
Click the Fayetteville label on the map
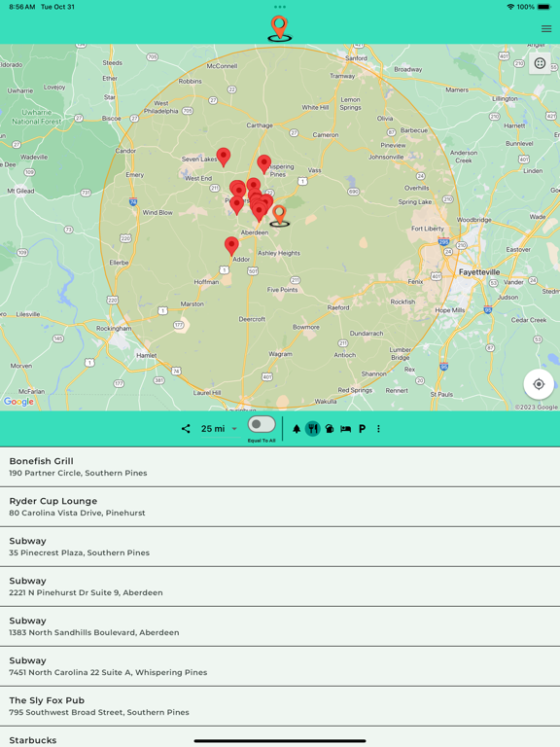pyautogui.click(x=479, y=272)
